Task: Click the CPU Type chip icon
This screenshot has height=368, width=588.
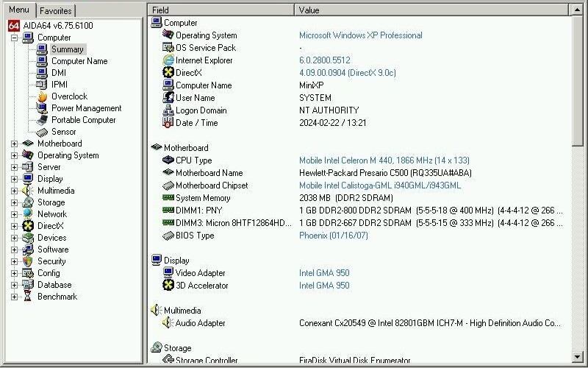Action: [x=168, y=160]
